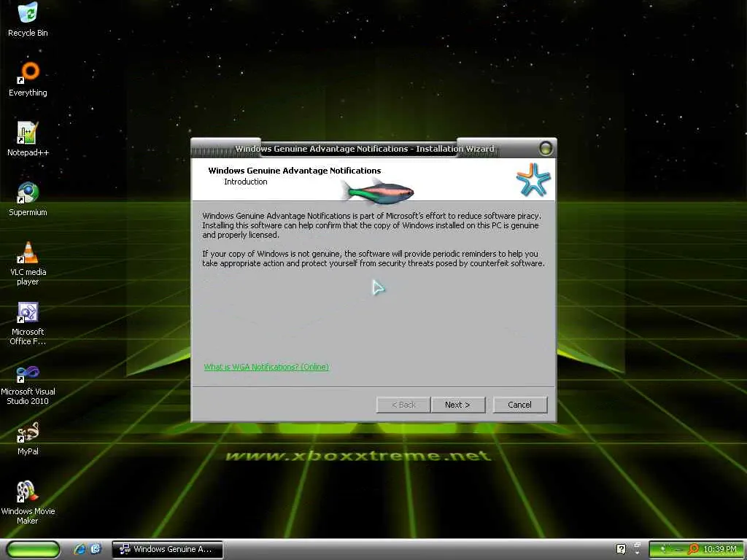747x560 pixels.
Task: Click the fish image in the wizard header
Action: [377, 190]
